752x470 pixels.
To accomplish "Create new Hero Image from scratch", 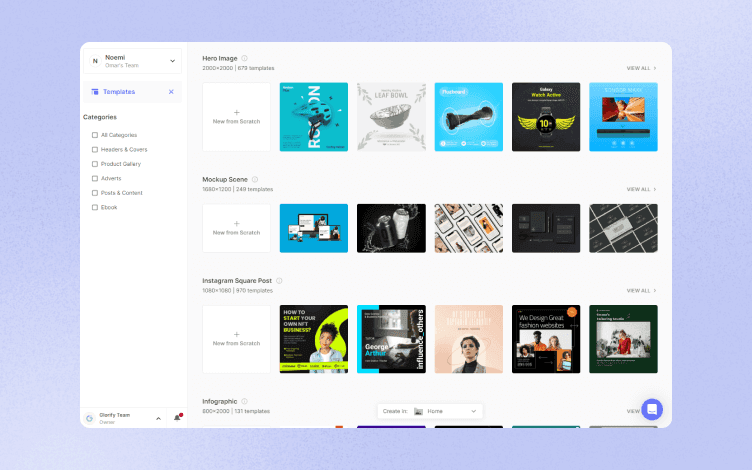I will 236,117.
